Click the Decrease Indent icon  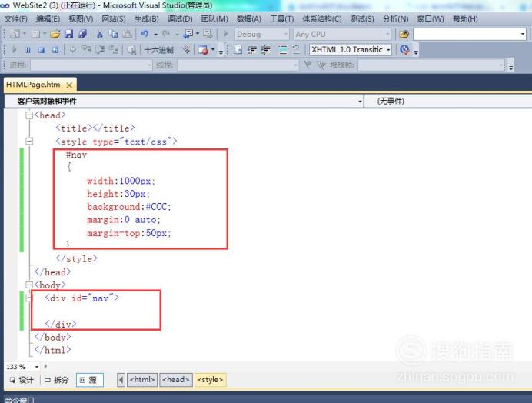point(251,50)
